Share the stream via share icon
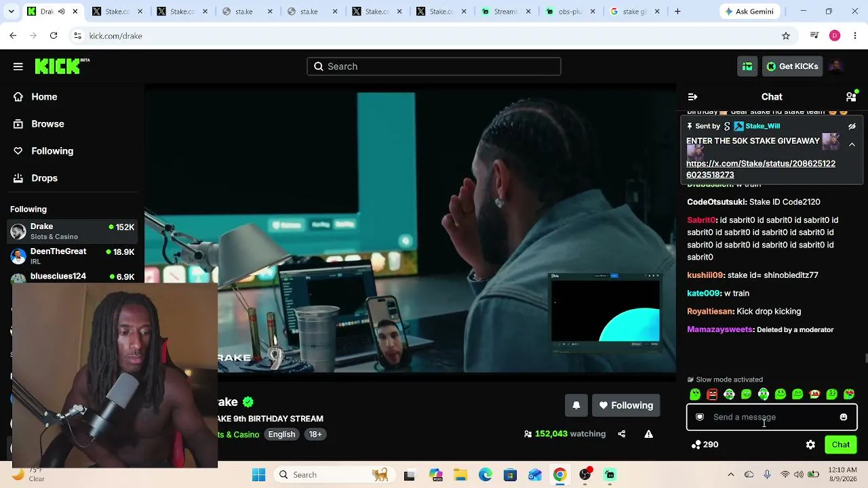The image size is (868, 488). (622, 434)
